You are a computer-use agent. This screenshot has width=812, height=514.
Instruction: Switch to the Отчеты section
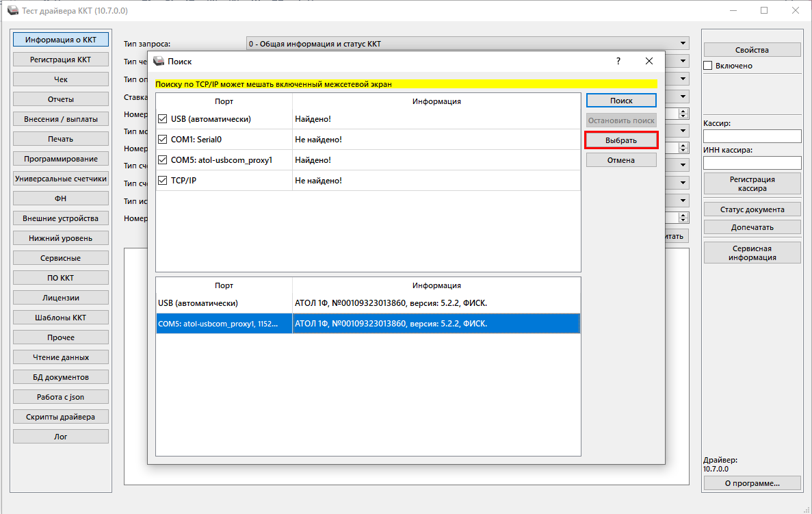(x=60, y=99)
